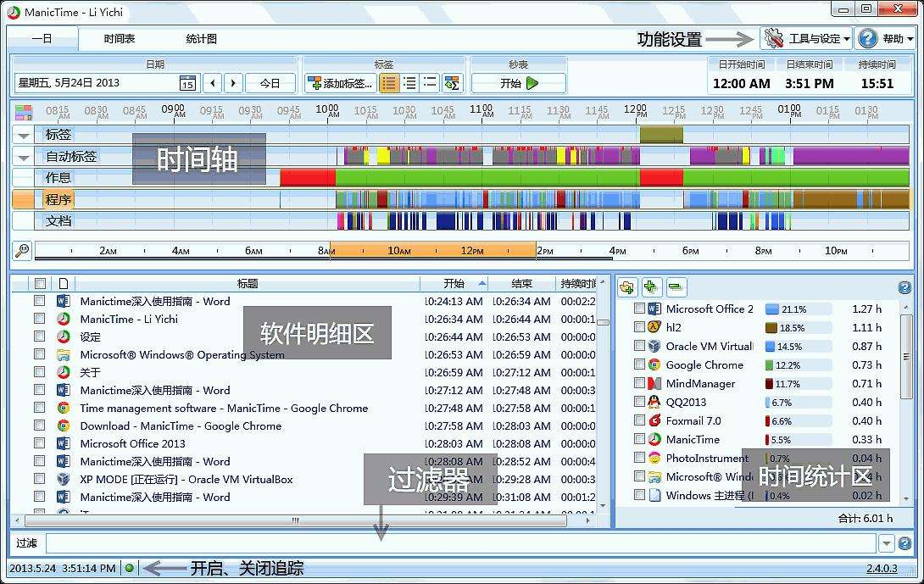Viewport: 924px width, 584px height.
Task: Click the ManicTime icon of 设定 row
Action: tap(63, 336)
